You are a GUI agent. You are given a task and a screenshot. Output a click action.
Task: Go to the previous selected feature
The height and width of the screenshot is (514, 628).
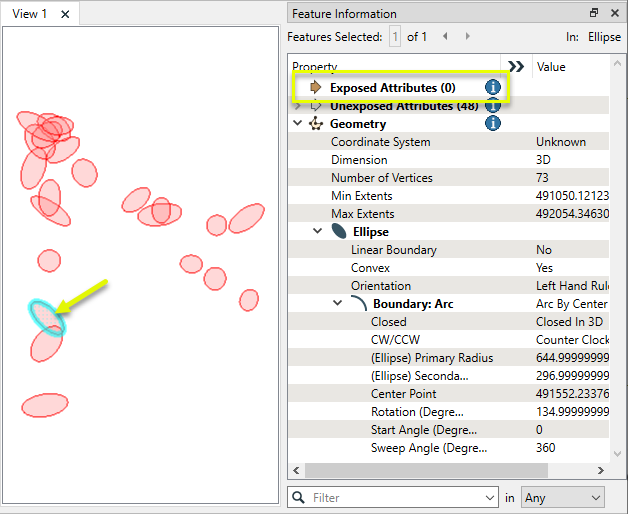click(x=444, y=37)
